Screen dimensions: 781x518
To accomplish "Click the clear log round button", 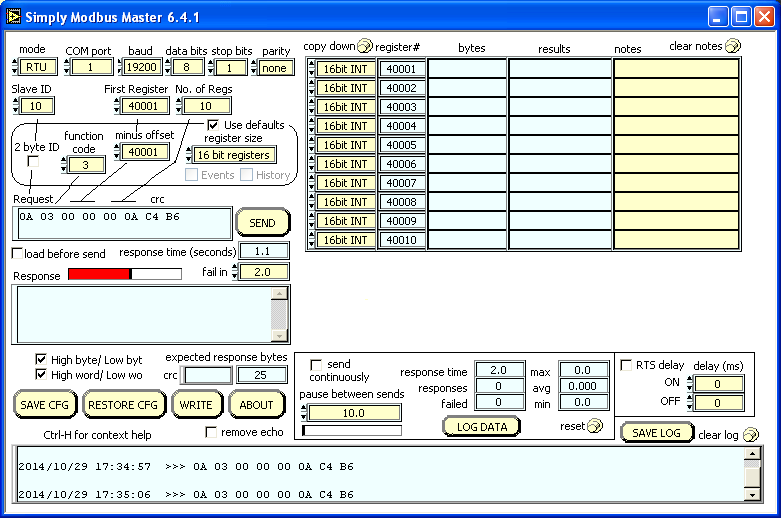I will click(x=751, y=435).
